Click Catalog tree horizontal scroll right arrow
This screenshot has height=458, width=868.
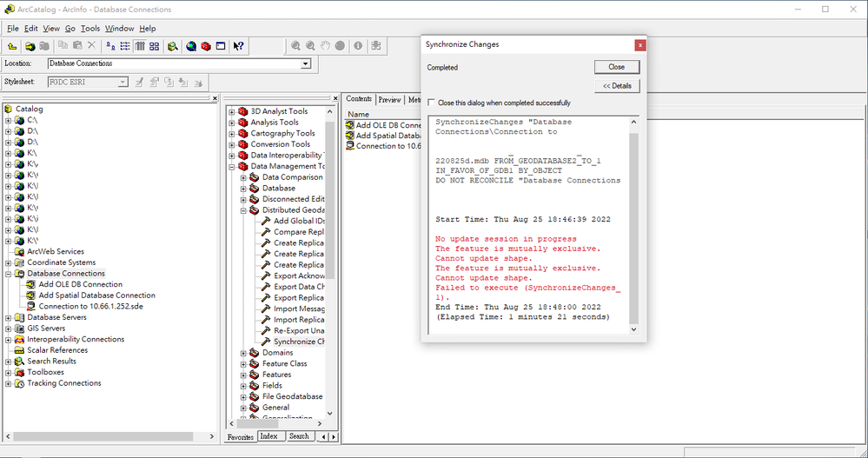pyautogui.click(x=211, y=436)
